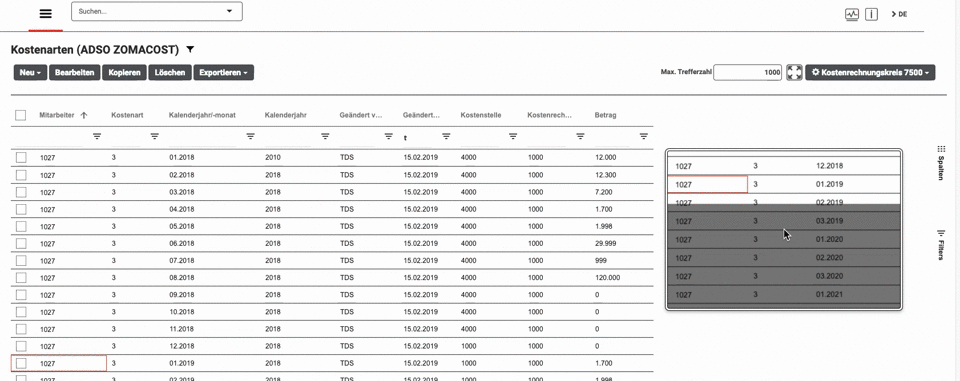
Task: Check the row 01.2019 checkbox
Action: pyautogui.click(x=21, y=363)
